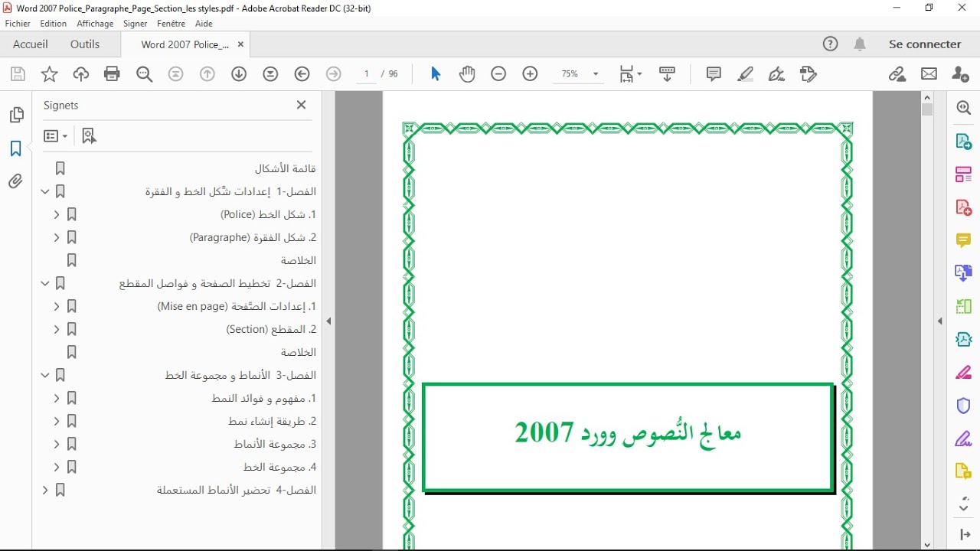Collapse الفصل-1 bookmark chapter
Viewport: 980px width, 551px height.
[45, 191]
